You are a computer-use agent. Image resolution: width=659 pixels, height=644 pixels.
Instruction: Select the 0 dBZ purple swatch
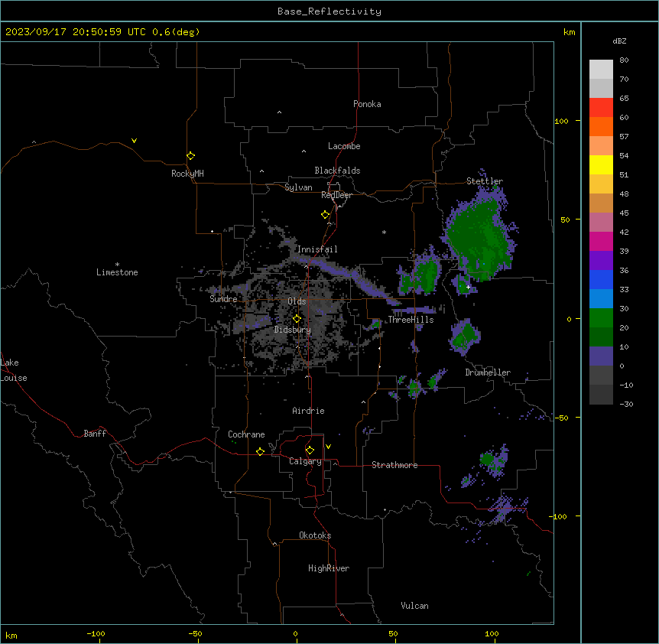(601, 356)
